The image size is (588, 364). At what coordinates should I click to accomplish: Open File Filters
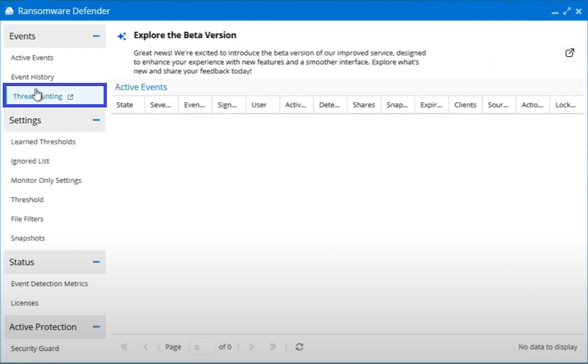[27, 219]
